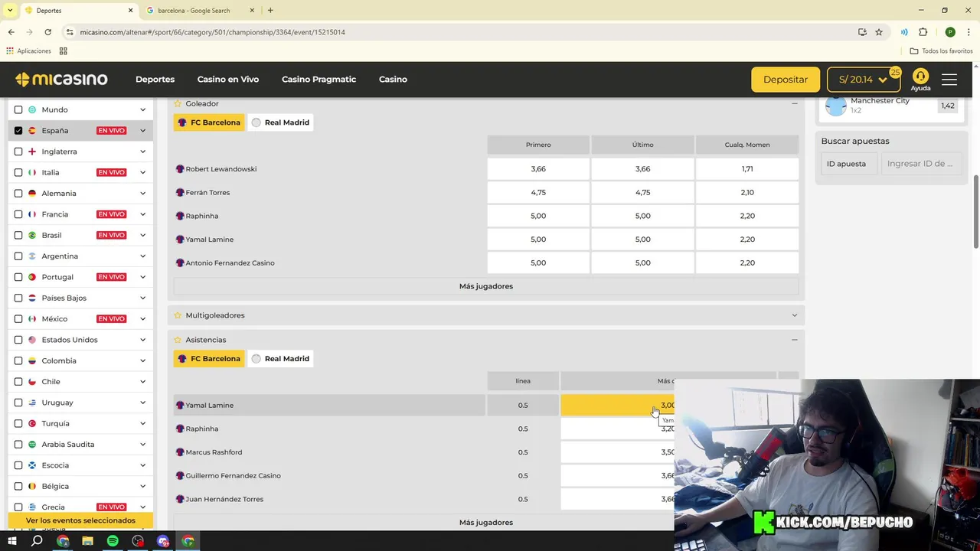Screen dimensions: 980x551
Task: Open the S/ 20.14 balance dropdown
Action: 864,80
